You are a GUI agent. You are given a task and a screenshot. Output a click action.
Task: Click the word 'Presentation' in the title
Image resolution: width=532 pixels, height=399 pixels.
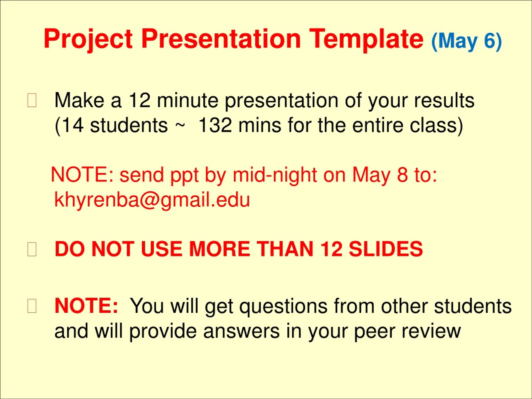(221, 39)
